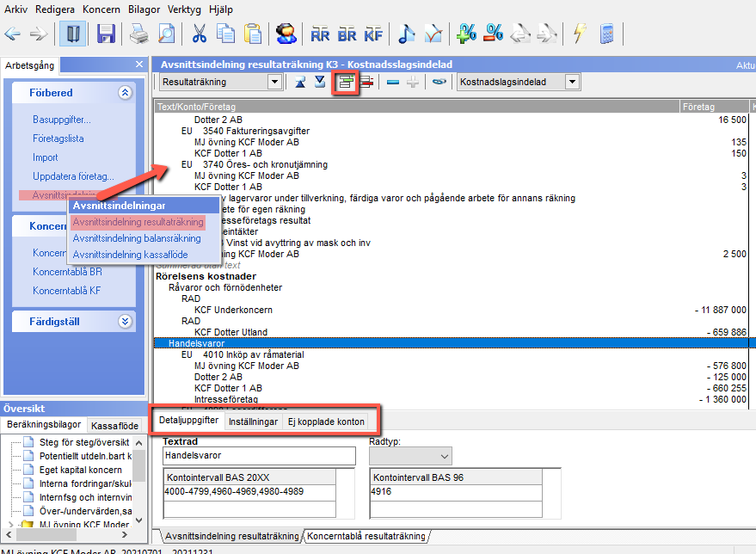
Task: Go back using the left arrow icon
Action: pos(13,34)
